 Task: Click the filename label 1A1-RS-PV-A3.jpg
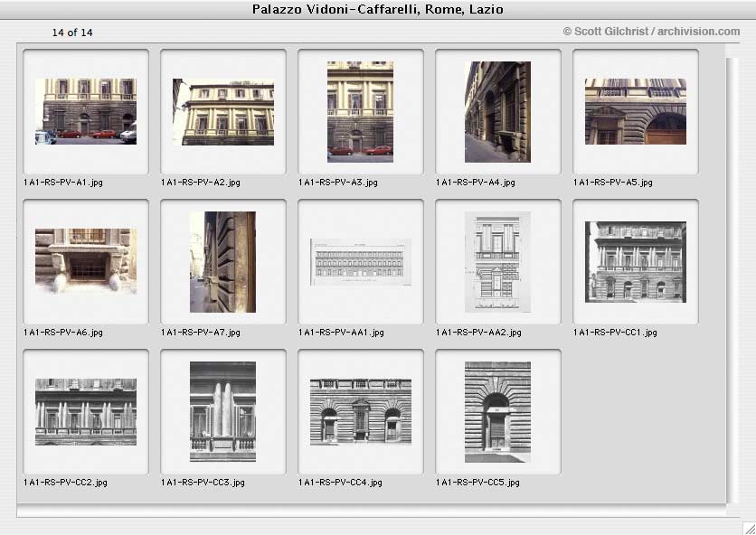tap(338, 183)
